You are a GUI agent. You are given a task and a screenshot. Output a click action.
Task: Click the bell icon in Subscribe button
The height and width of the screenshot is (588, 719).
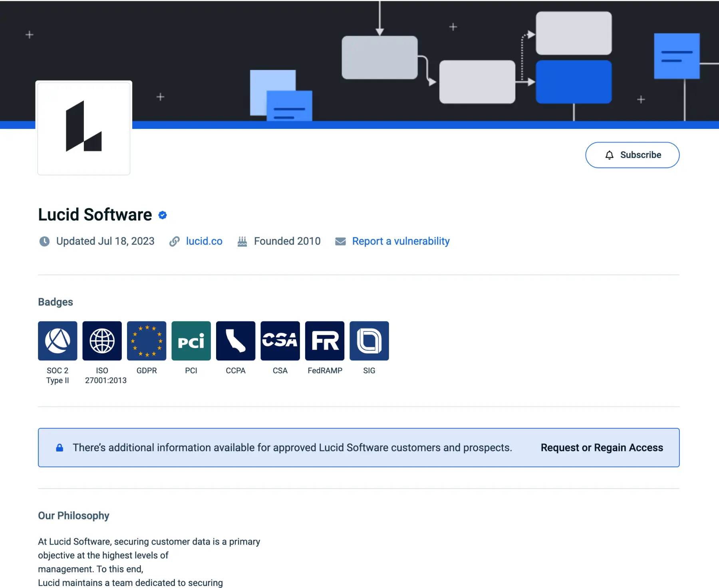click(609, 155)
